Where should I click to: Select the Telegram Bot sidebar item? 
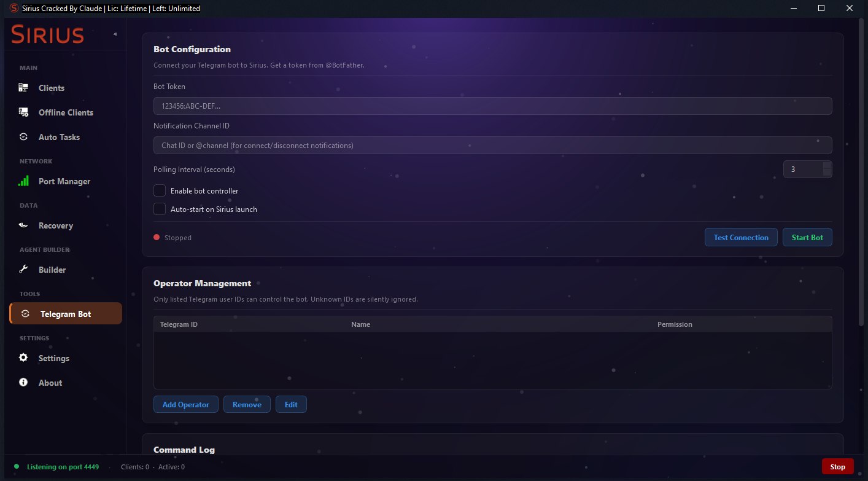click(x=66, y=314)
